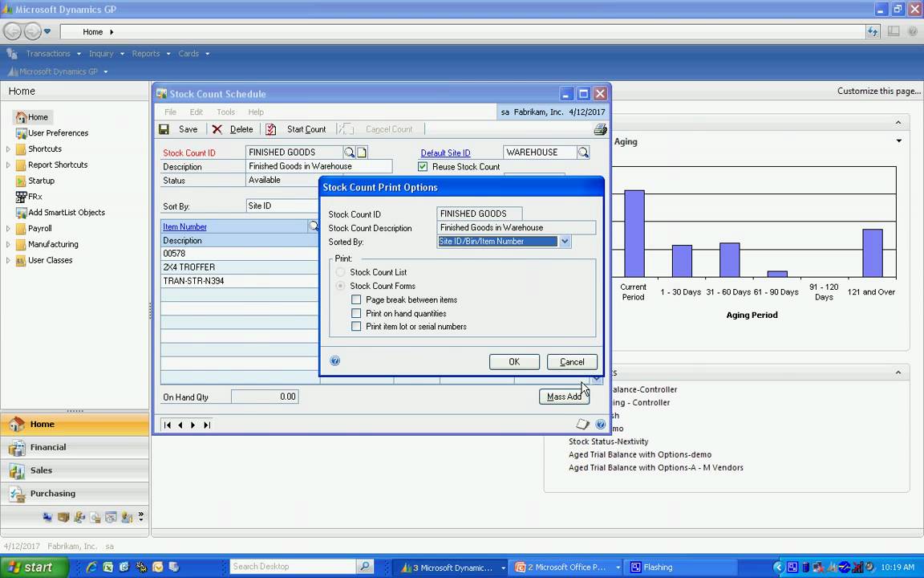Click the desktop search magnifier button
This screenshot has width=924, height=578.
(365, 567)
